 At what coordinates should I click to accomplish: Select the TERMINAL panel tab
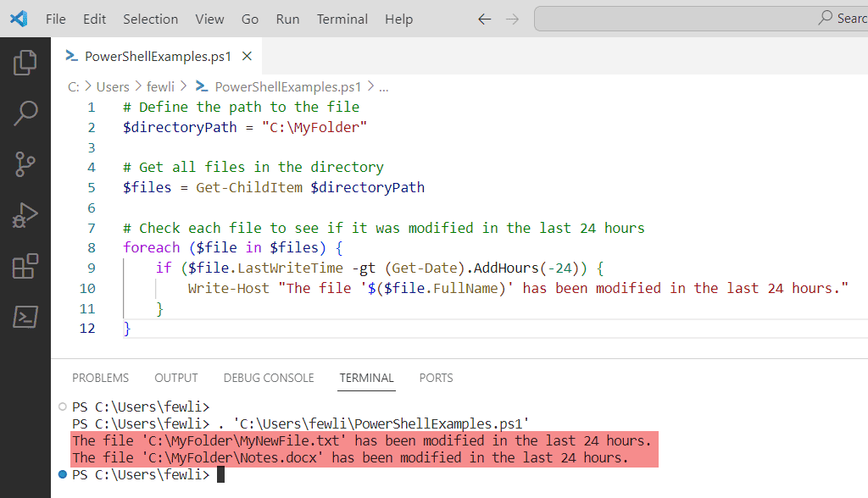366,378
